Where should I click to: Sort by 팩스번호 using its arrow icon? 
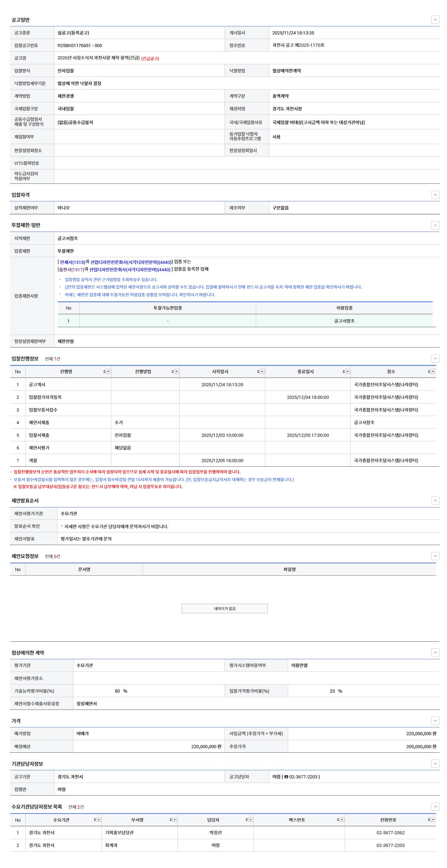338,820
